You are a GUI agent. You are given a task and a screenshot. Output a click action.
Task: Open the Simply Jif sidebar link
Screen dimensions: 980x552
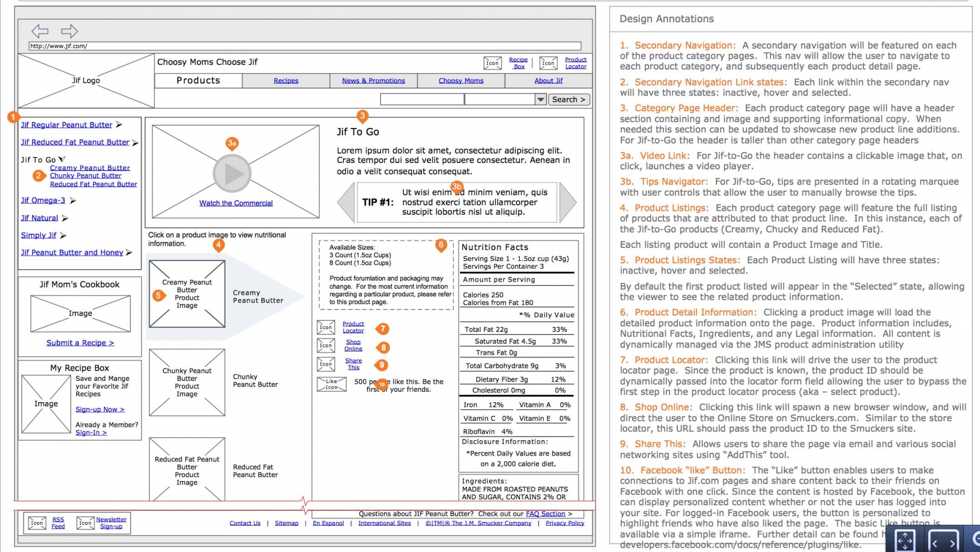click(x=39, y=235)
